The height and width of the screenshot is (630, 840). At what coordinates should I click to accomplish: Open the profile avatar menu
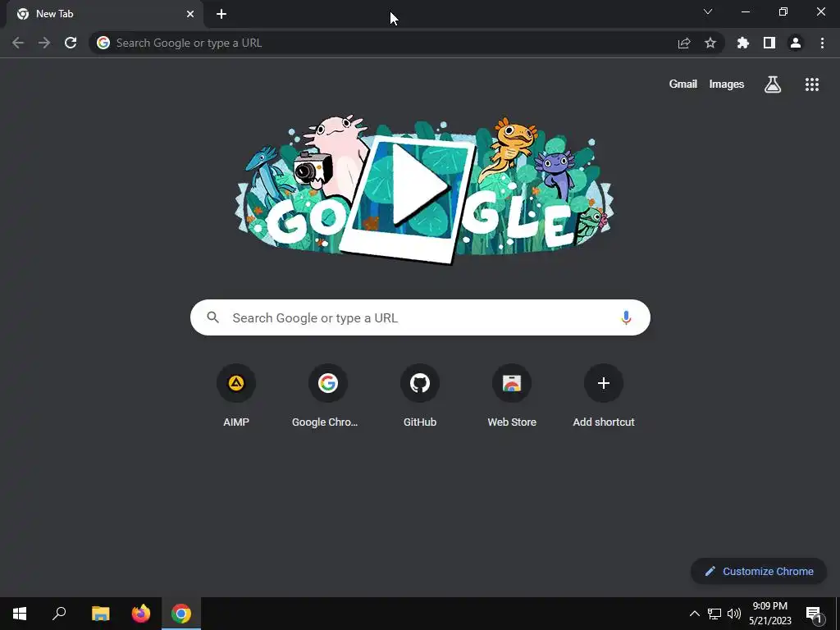(x=796, y=43)
